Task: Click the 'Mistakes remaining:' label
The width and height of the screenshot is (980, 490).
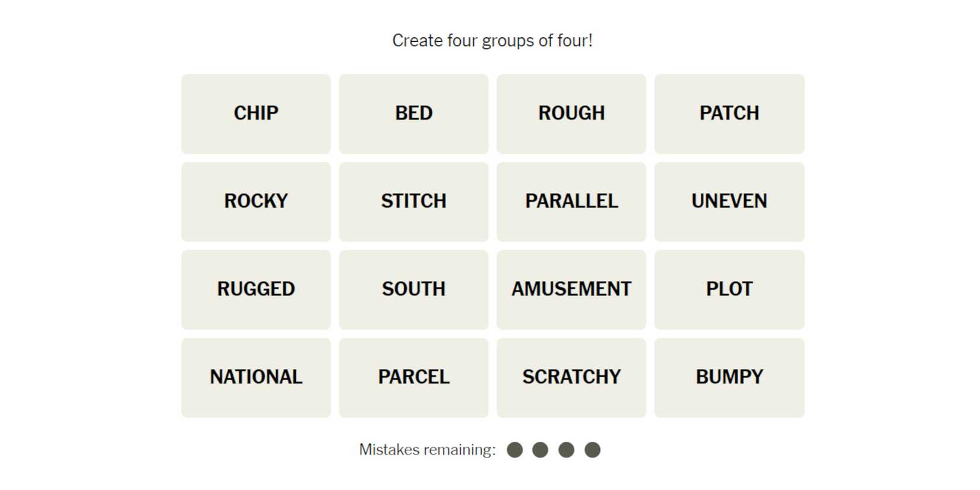Action: pyautogui.click(x=427, y=450)
